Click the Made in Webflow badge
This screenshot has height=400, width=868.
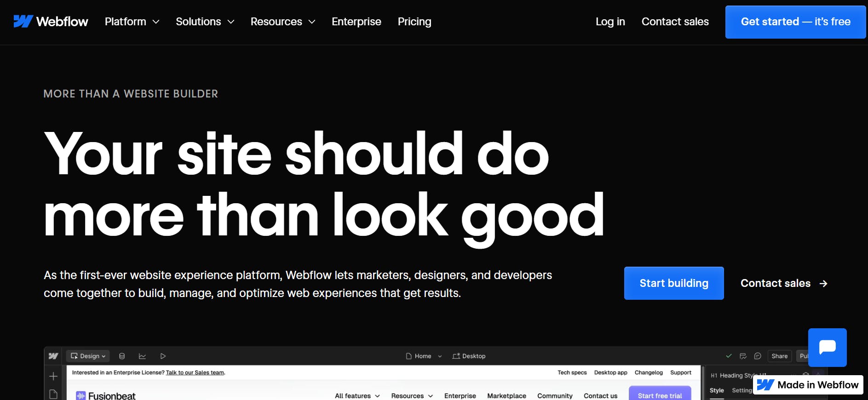coord(808,385)
